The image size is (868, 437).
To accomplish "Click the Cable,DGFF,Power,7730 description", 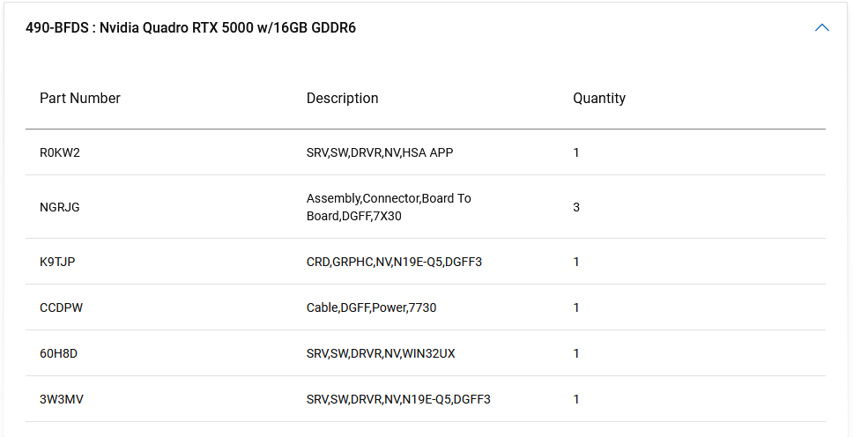I will [371, 307].
